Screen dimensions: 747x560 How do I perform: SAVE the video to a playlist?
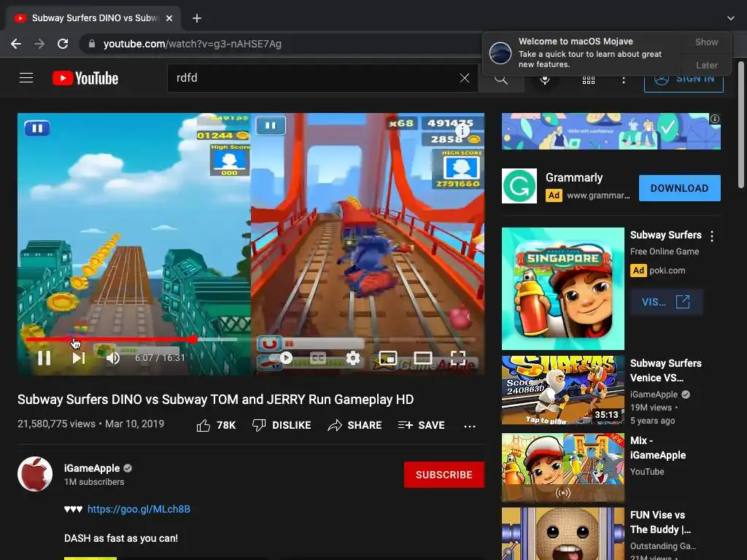pos(421,425)
